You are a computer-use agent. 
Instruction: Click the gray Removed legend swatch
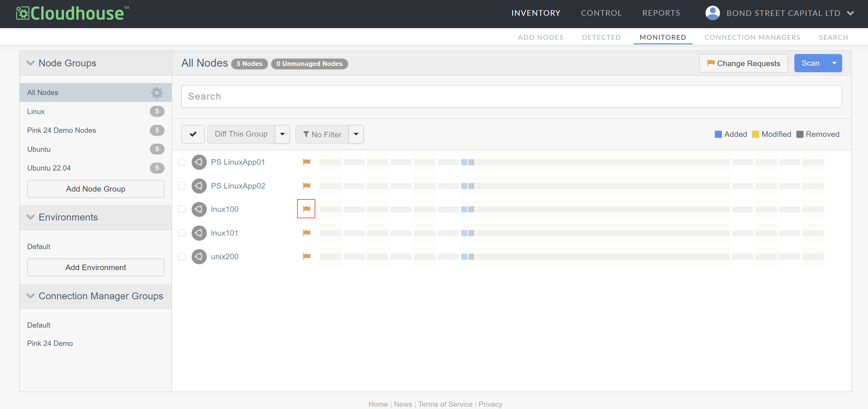pos(800,135)
